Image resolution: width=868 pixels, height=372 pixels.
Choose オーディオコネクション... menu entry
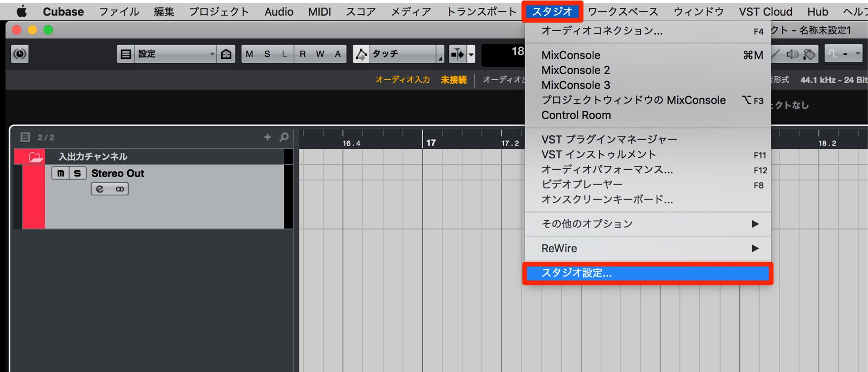[x=648, y=31]
